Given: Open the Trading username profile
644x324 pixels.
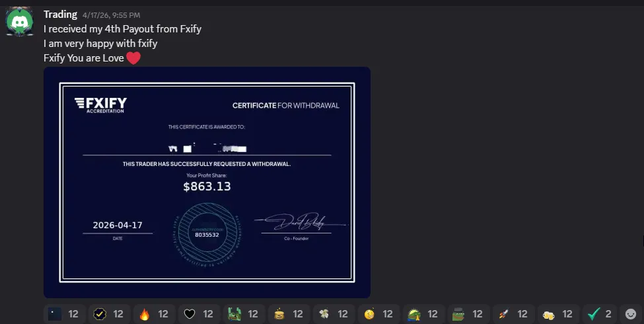Looking at the screenshot, I should tap(60, 15).
